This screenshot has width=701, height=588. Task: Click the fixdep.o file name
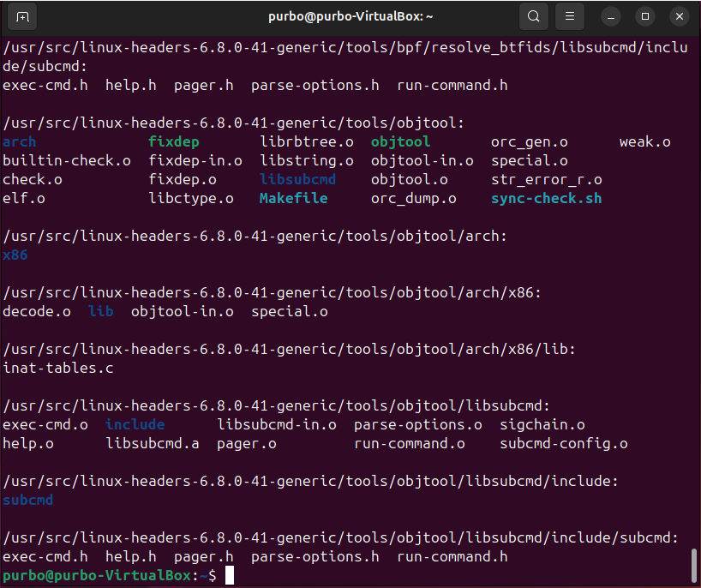[183, 179]
